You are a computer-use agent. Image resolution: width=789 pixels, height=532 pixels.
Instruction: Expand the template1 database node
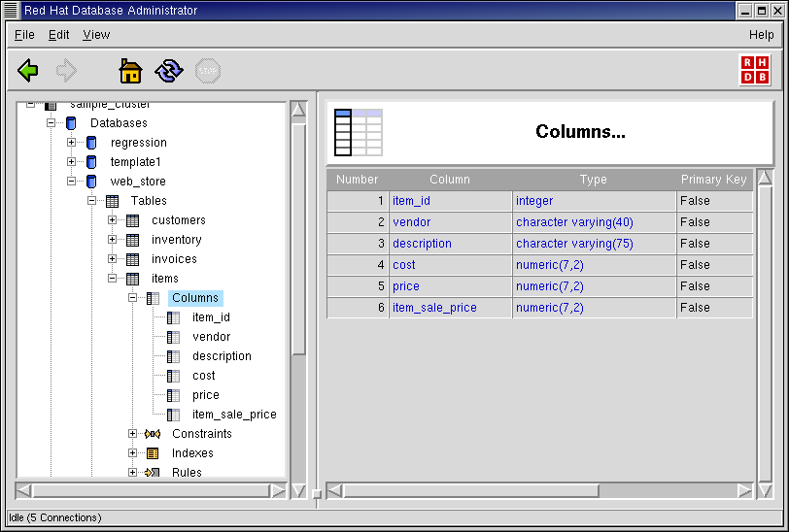click(72, 162)
